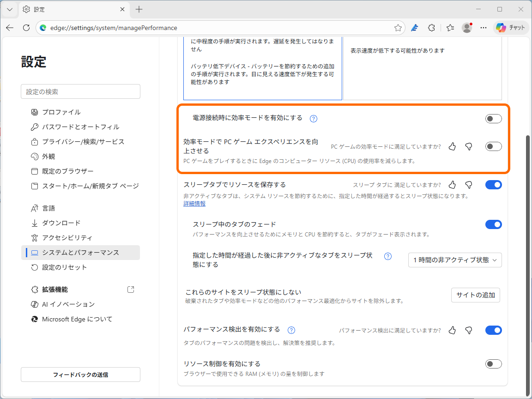Enable リソース制御を有効にする

pos(493,364)
